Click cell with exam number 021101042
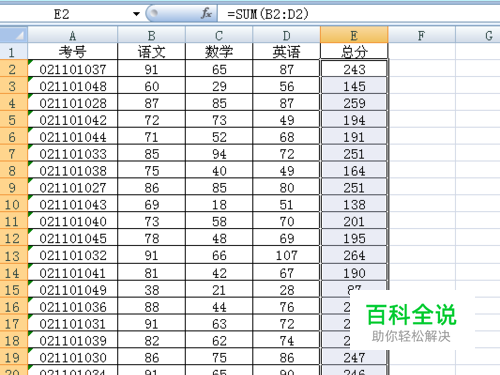Screen dimensions: 500x375 73,120
